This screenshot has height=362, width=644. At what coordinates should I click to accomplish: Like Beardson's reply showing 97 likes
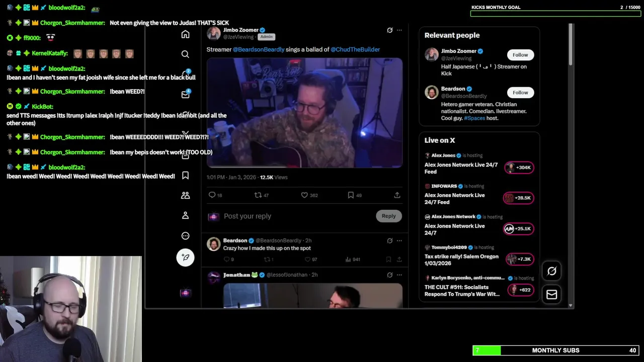click(x=307, y=259)
